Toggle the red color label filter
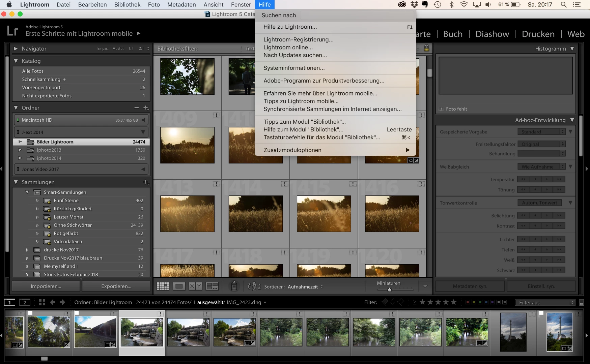This screenshot has height=364, width=590. coord(468,302)
